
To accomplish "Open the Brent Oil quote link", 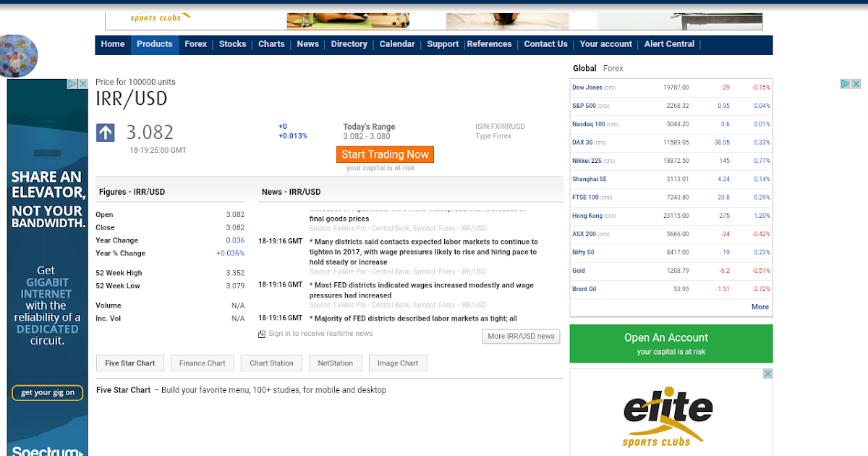I will click(584, 289).
